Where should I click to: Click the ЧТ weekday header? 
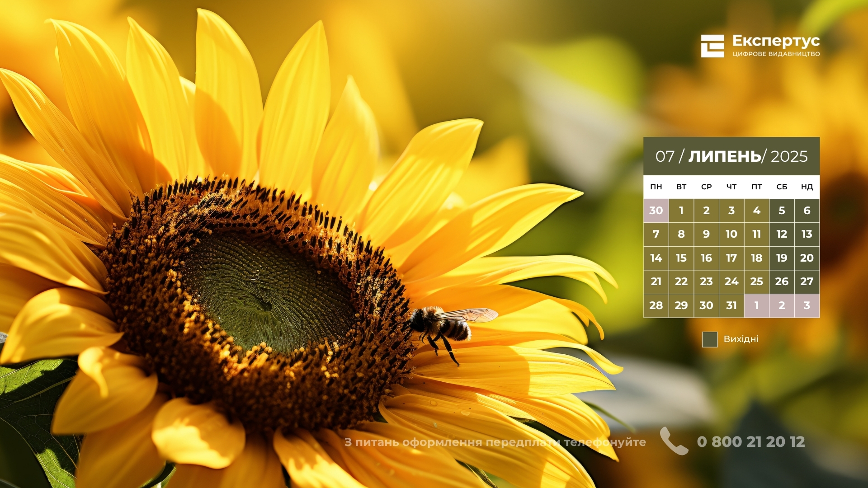pyautogui.click(x=731, y=187)
